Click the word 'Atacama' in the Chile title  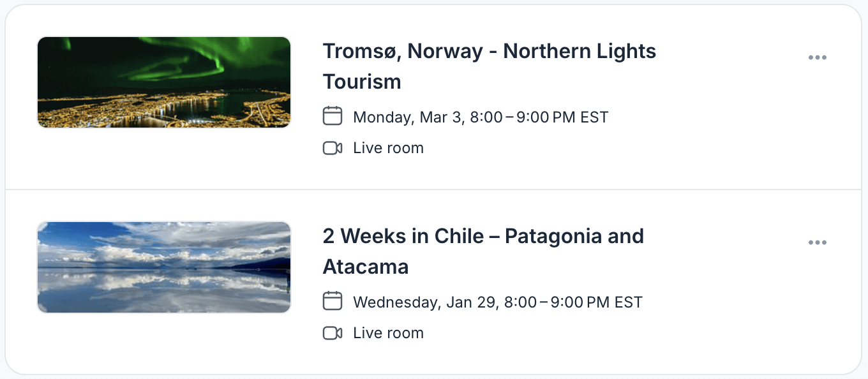coord(366,267)
